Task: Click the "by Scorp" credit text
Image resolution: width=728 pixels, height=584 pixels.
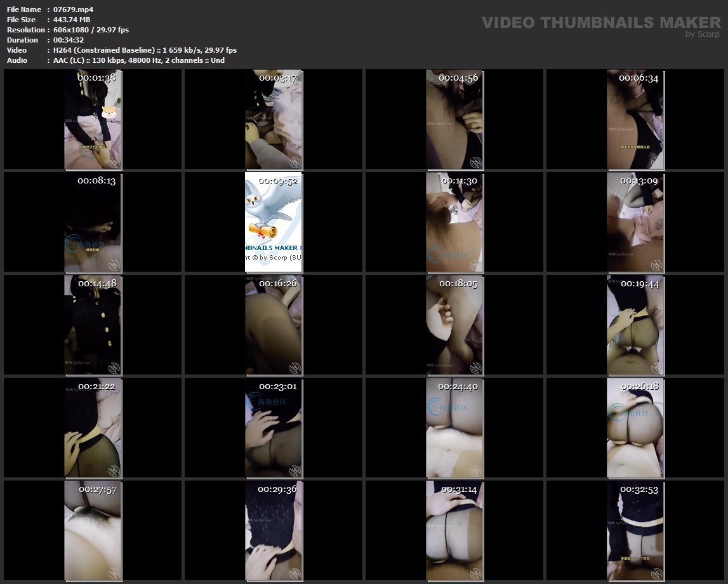Action: tap(702, 34)
